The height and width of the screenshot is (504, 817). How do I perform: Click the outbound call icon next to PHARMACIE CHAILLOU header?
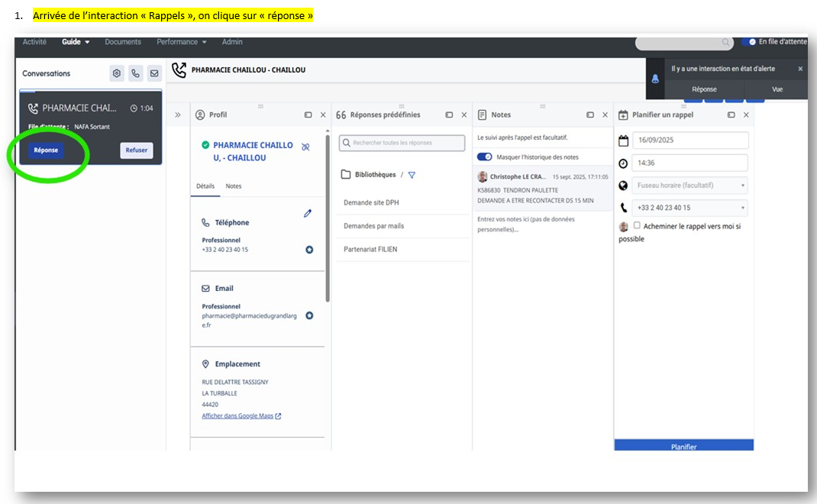tap(179, 70)
